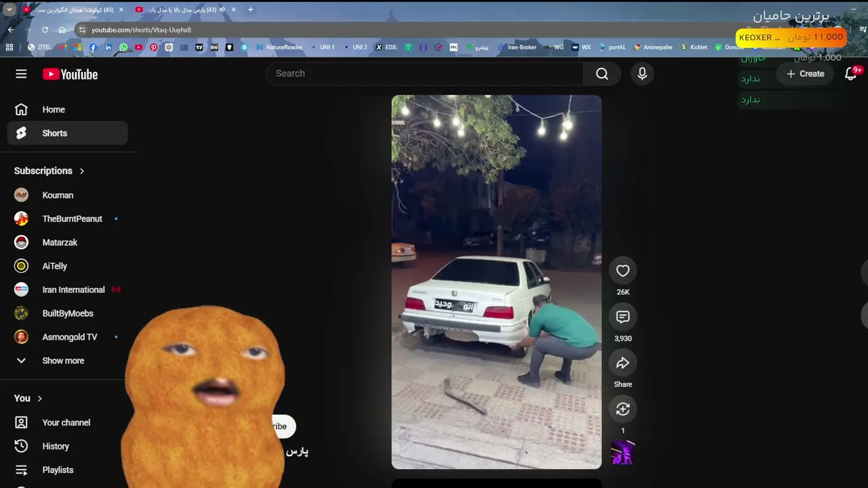Open the EDX bookmark

tap(387, 47)
